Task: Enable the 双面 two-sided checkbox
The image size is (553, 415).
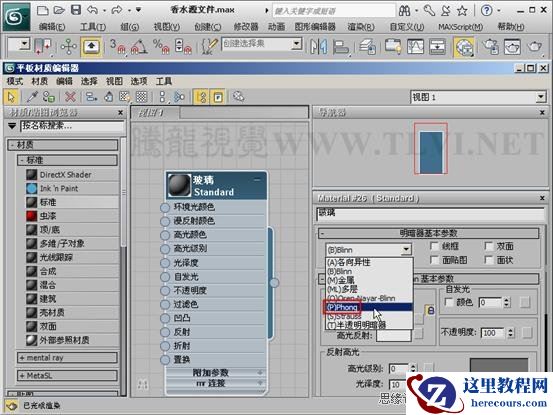Action: (489, 246)
